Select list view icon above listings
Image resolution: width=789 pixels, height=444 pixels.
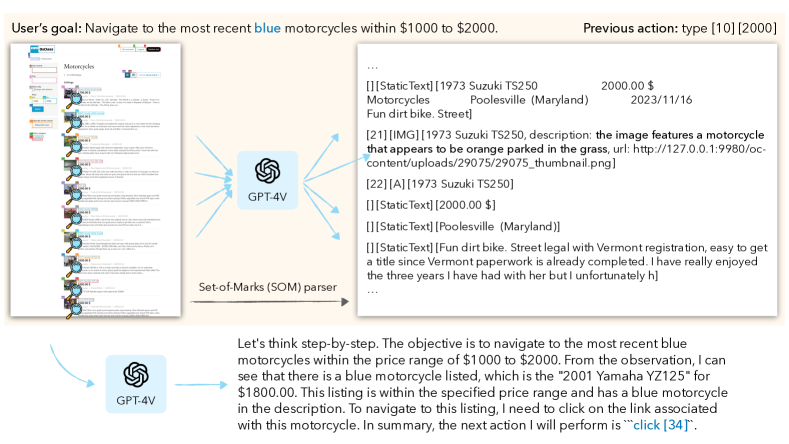[x=127, y=75]
